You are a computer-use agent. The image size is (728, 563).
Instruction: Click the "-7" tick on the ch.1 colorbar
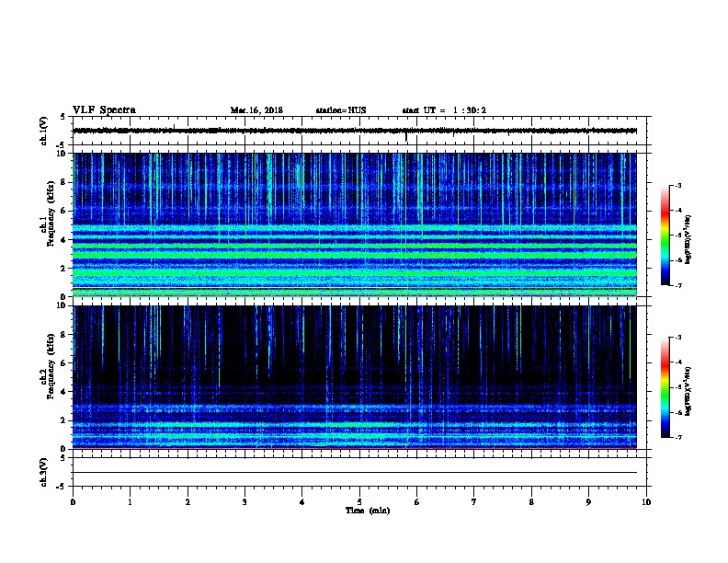click(x=678, y=286)
